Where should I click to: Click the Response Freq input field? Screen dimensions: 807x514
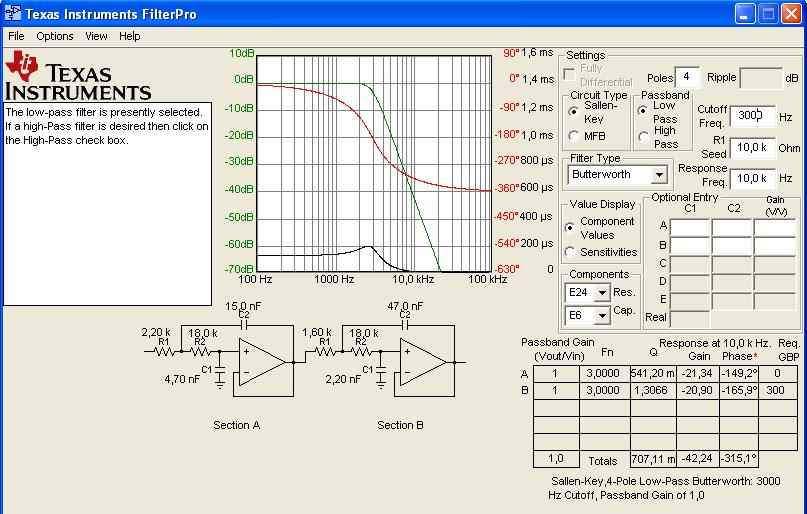[x=752, y=179]
